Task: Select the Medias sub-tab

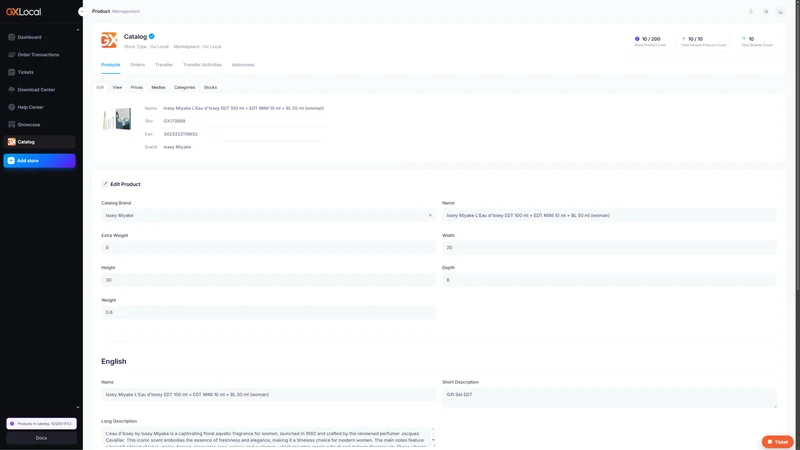Action: click(x=158, y=87)
